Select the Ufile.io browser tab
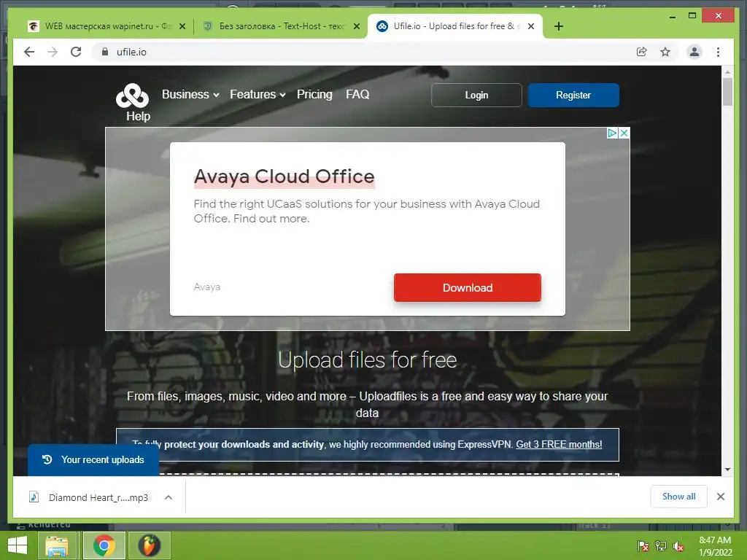This screenshot has height=560, width=747. (455, 26)
